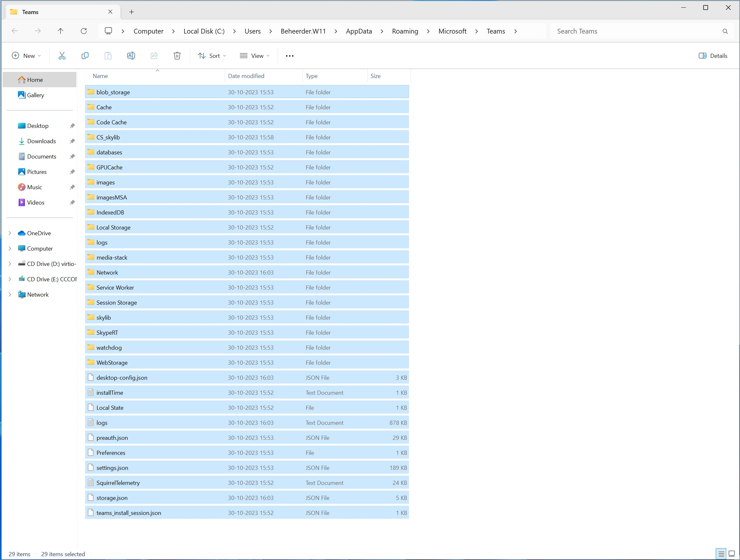The image size is (740, 560).
Task: Open the New dropdown menu
Action: pyautogui.click(x=27, y=56)
